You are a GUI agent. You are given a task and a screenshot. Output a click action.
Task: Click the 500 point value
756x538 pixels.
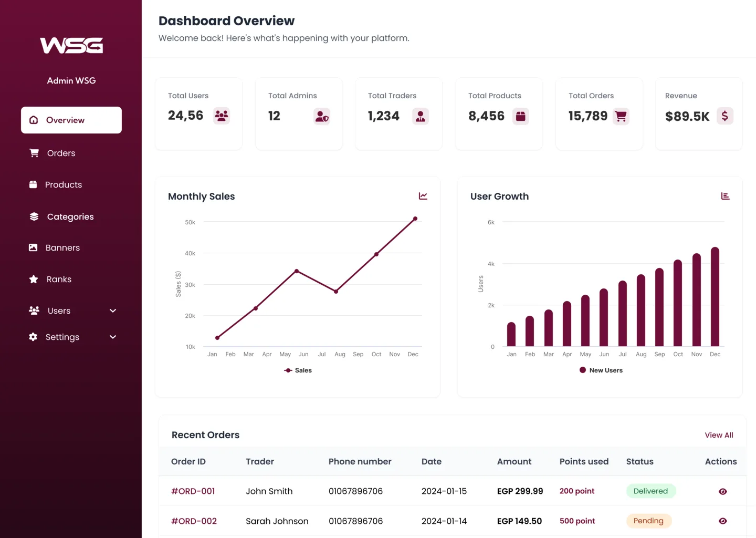(577, 521)
